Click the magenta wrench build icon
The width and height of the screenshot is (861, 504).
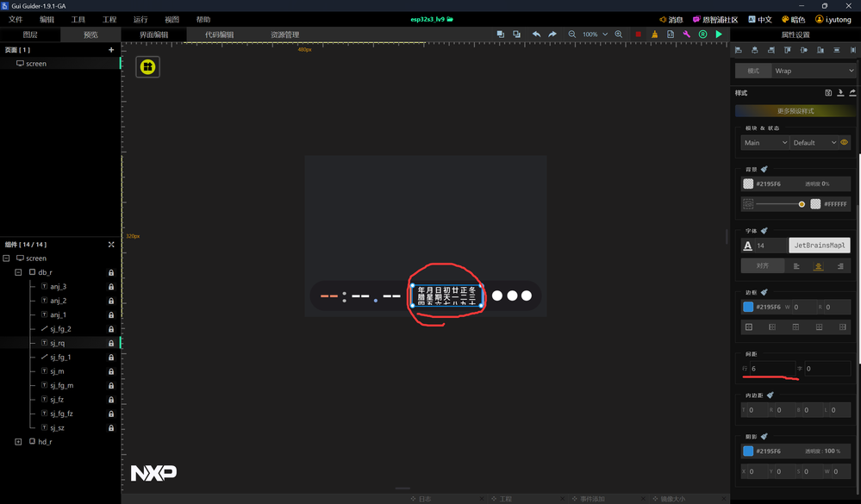click(686, 34)
